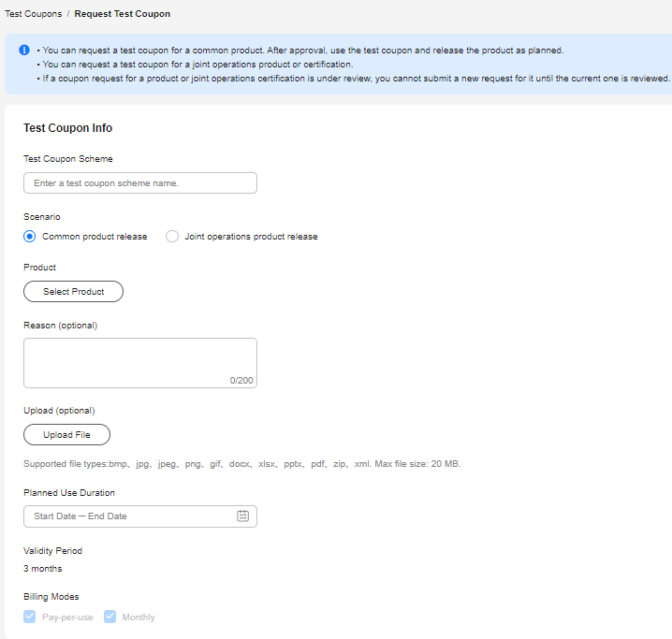Viewport: 672px width, 639px height.
Task: Toggle the Pay-per-use billing checkbox
Action: point(30,617)
